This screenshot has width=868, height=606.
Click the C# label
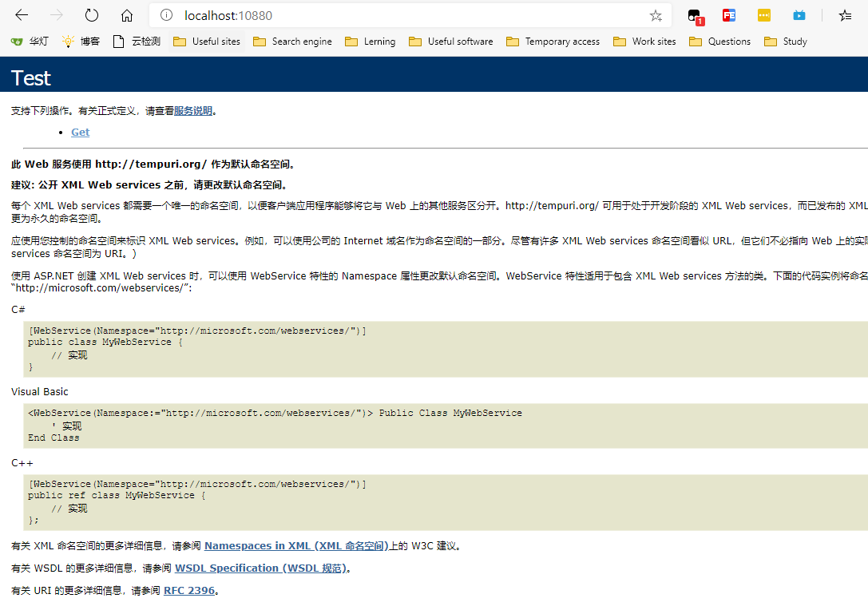tap(18, 309)
